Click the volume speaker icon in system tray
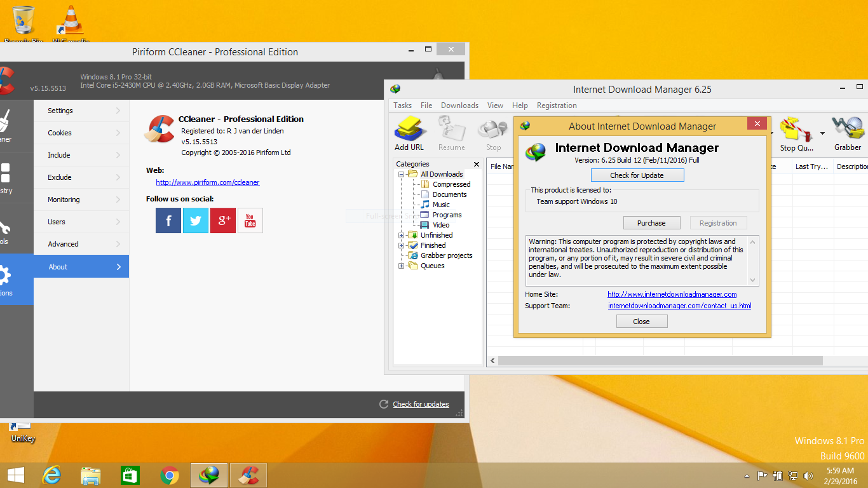 point(808,475)
